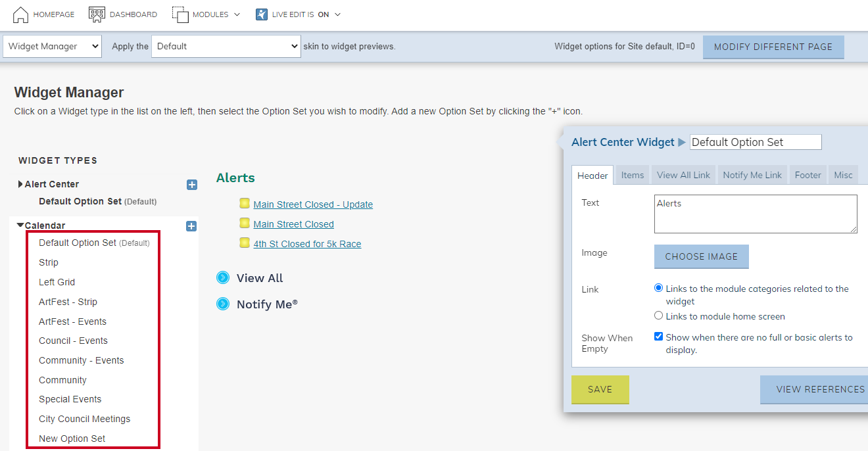The width and height of the screenshot is (868, 451).
Task: Click the blue arrow icon beside Notify Me
Action: (x=223, y=304)
